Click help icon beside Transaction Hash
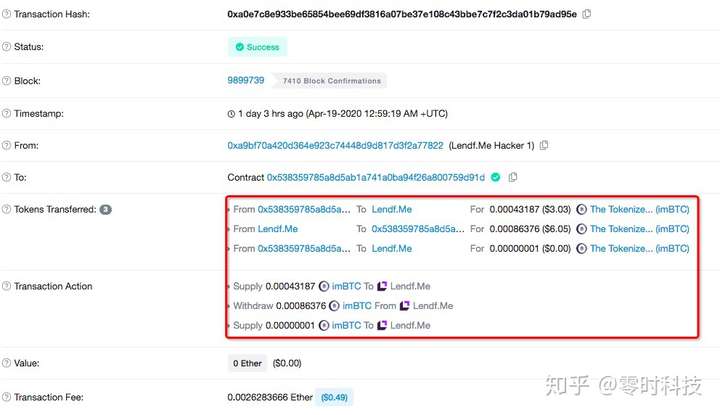The width and height of the screenshot is (720, 415). point(6,14)
